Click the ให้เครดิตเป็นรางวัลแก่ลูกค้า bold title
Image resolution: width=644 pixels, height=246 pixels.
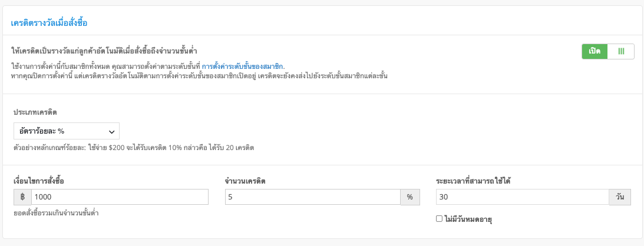104,51
